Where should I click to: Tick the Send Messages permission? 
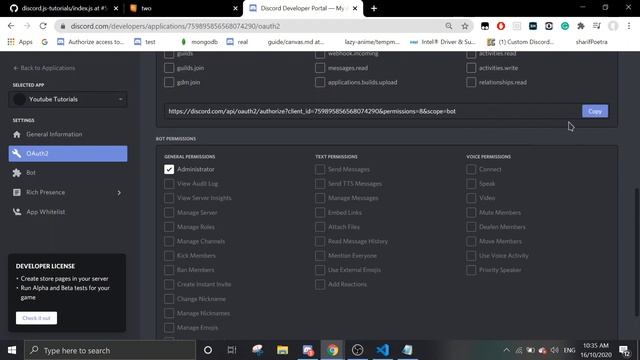tap(320, 169)
